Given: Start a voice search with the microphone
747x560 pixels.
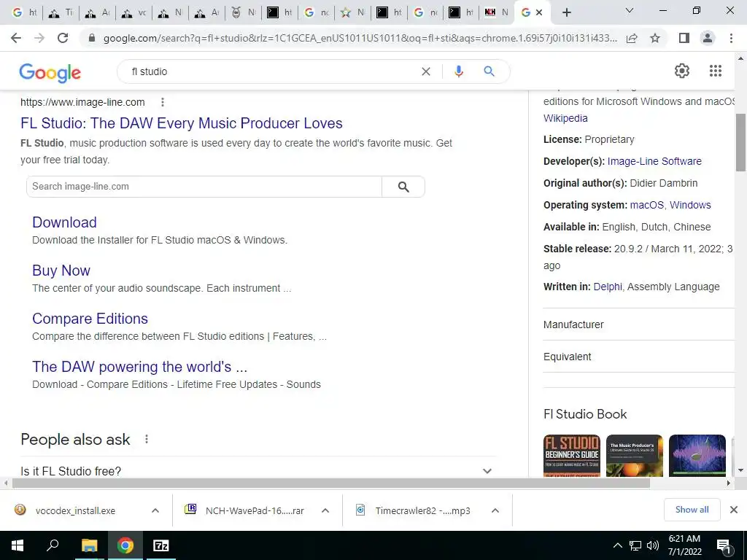Looking at the screenshot, I should pos(458,71).
